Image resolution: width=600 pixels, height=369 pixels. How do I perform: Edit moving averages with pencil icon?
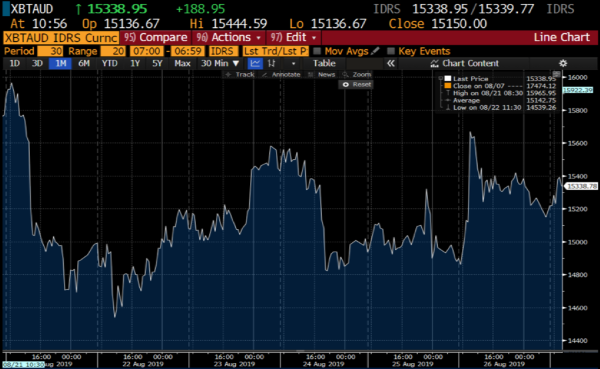[x=375, y=51]
